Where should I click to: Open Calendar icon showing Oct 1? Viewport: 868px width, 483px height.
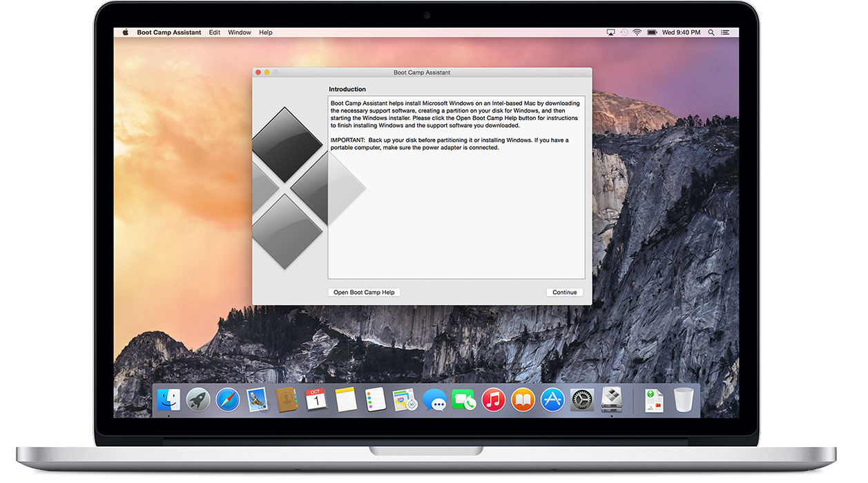tap(316, 400)
